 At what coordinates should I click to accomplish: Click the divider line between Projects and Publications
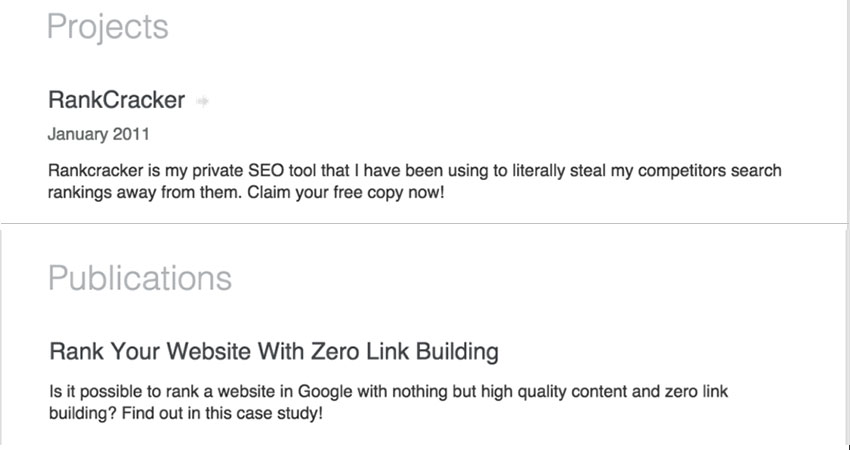click(423, 223)
